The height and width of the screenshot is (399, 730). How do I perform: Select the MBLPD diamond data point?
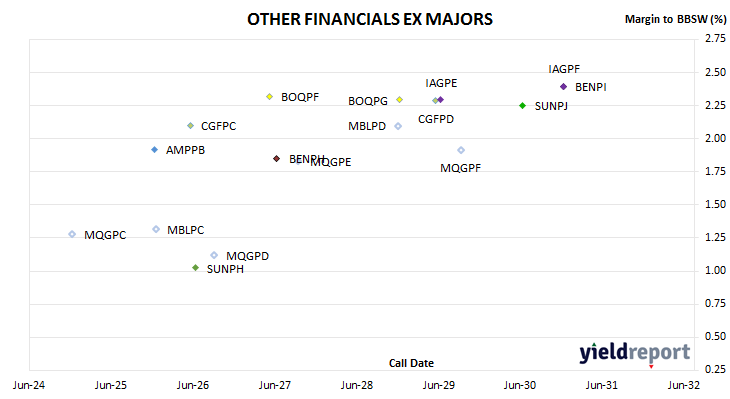coord(398,126)
